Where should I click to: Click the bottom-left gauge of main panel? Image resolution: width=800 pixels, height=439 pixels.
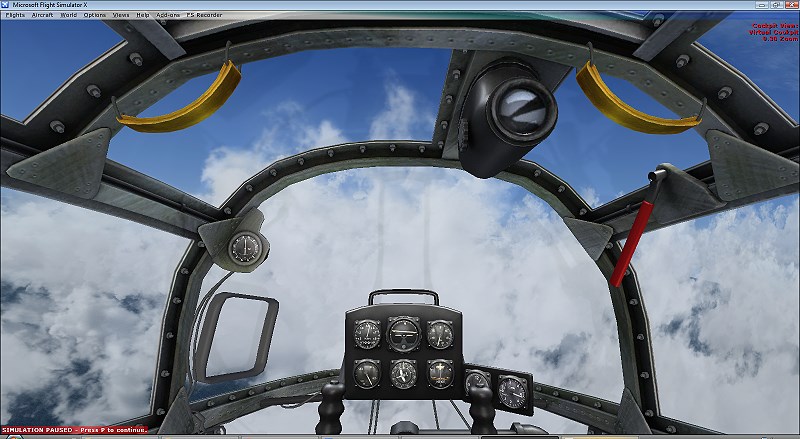pos(367,374)
